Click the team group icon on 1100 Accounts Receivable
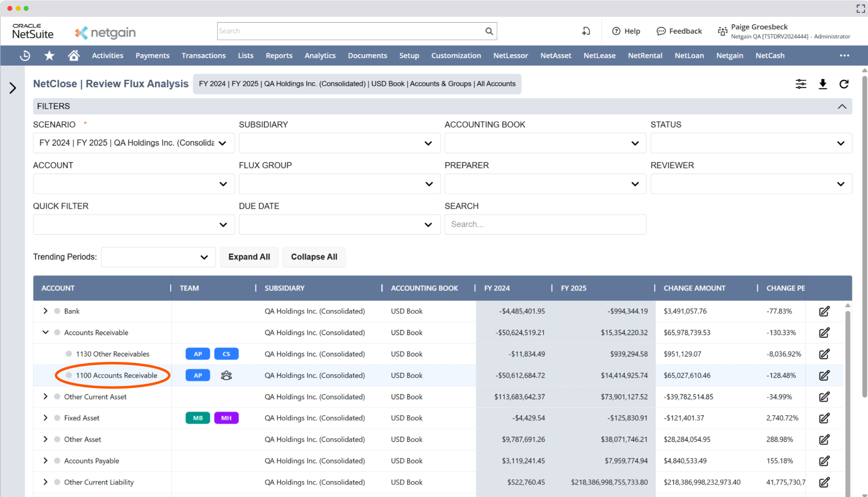 tap(226, 376)
